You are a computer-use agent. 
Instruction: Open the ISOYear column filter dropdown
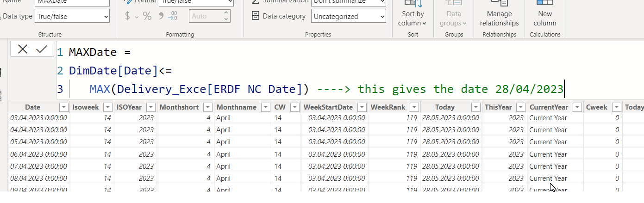click(x=150, y=107)
